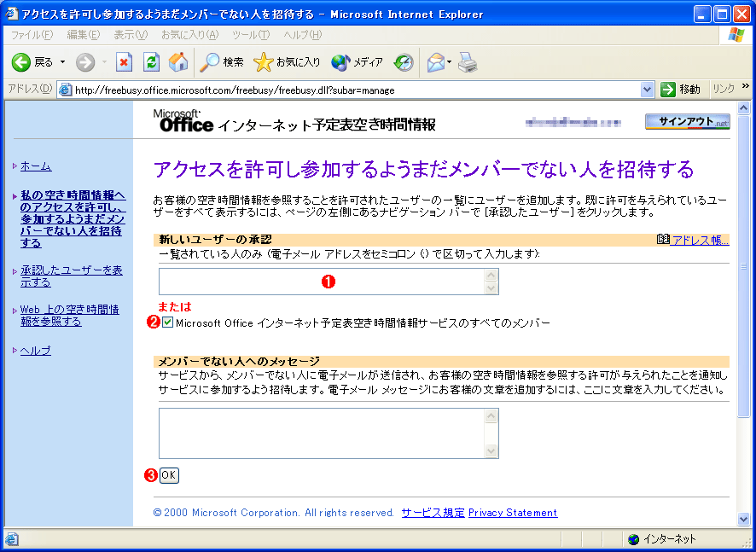Open the 私の空き時間情報へのアクセスを許可 sidebar link
The height and width of the screenshot is (552, 756).
click(73, 219)
